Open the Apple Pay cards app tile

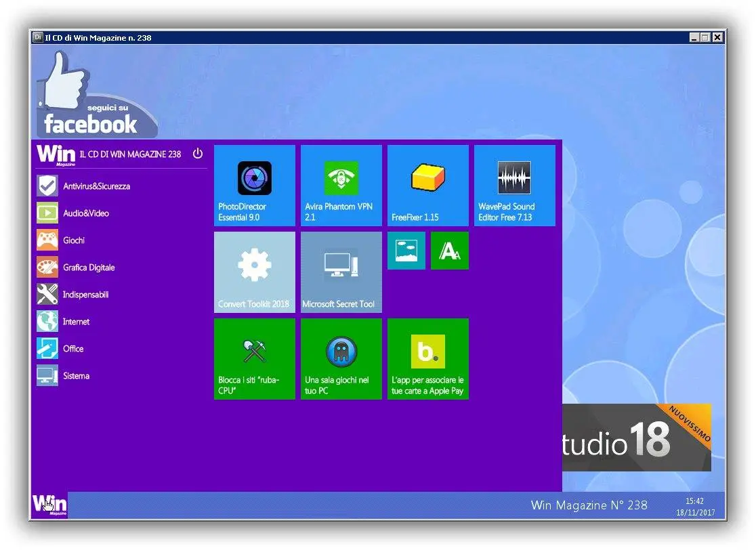pos(428,359)
